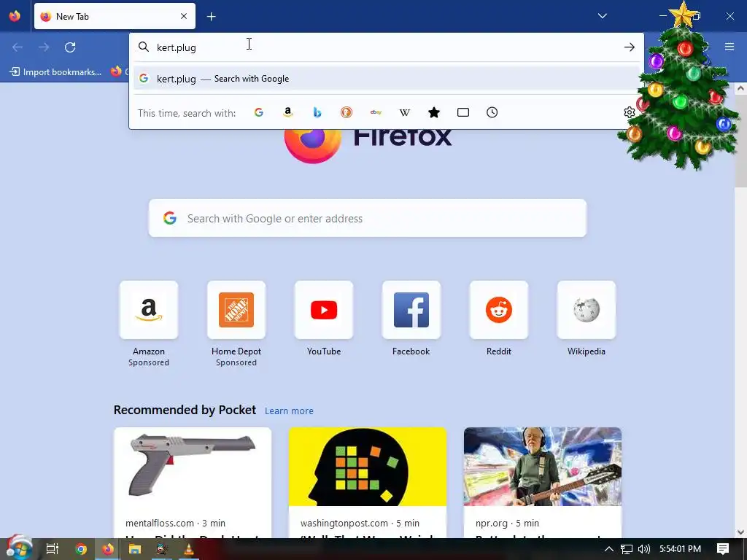The image size is (747, 560).
Task: Search this time with Bing icon
Action: coord(317,112)
